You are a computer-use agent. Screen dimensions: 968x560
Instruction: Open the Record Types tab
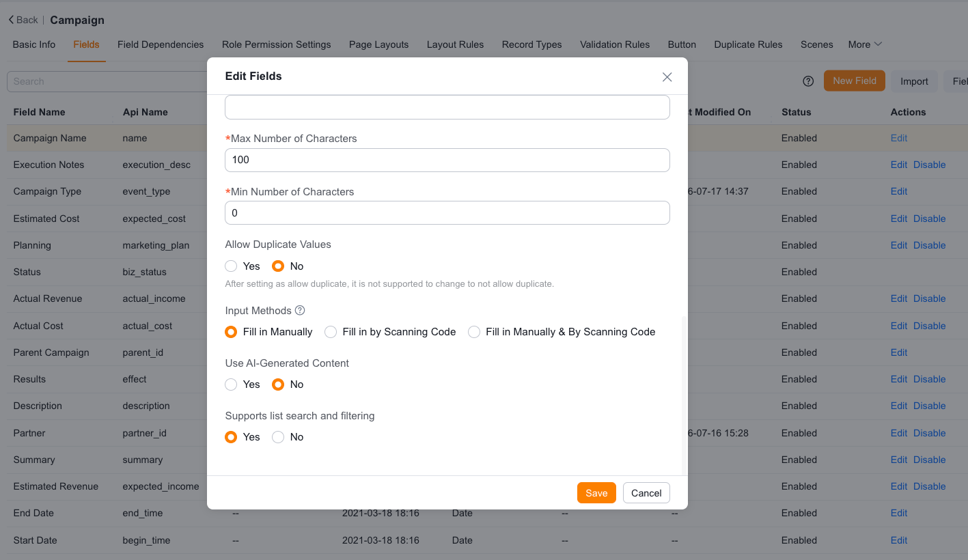click(531, 44)
